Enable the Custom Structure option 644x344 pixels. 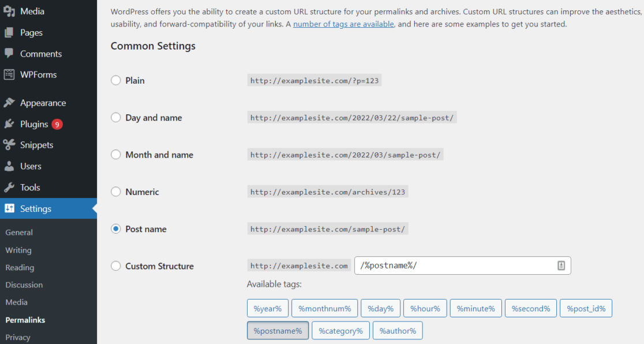115,266
